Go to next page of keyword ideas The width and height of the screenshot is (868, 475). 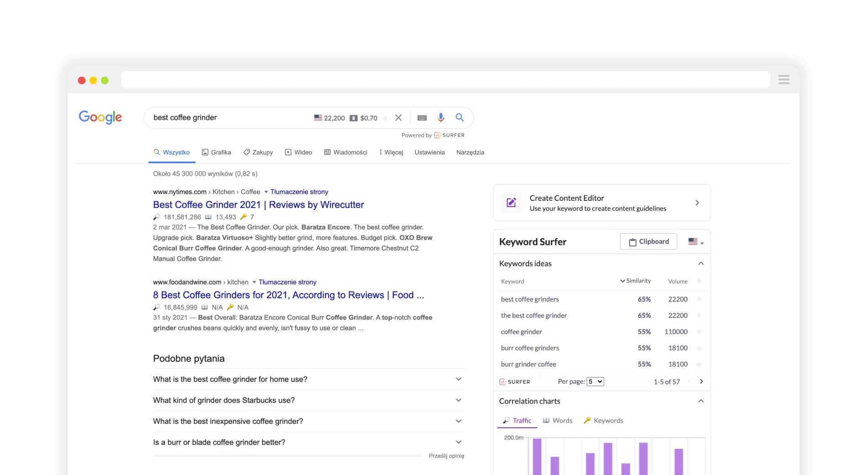tap(701, 381)
